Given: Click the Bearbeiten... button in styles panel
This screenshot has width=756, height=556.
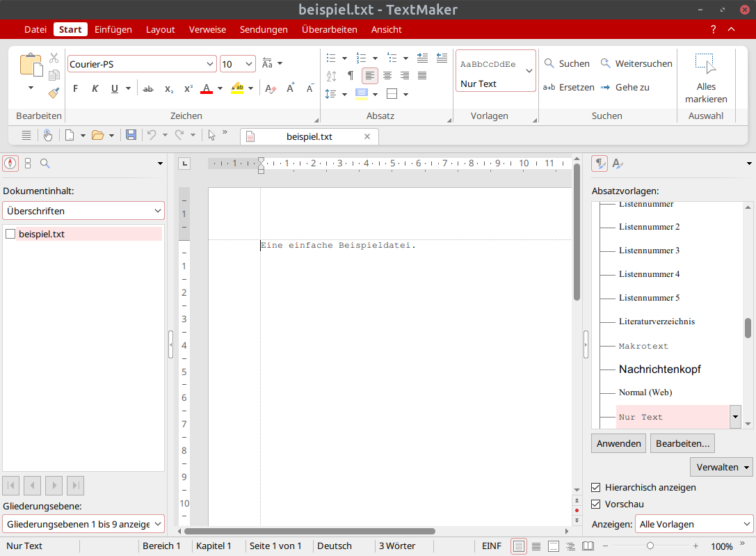Looking at the screenshot, I should point(682,444).
